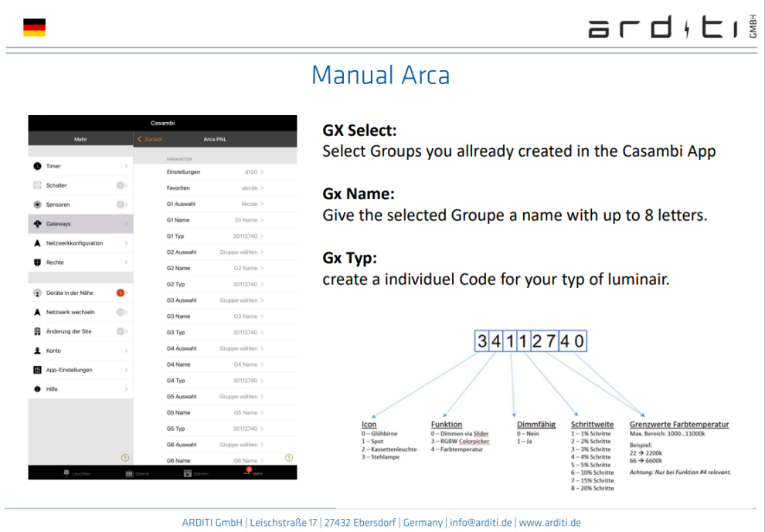Viewport: 765px width, 532px height.
Task: Expand the G6 Auswahl row chevron
Action: coord(262,446)
